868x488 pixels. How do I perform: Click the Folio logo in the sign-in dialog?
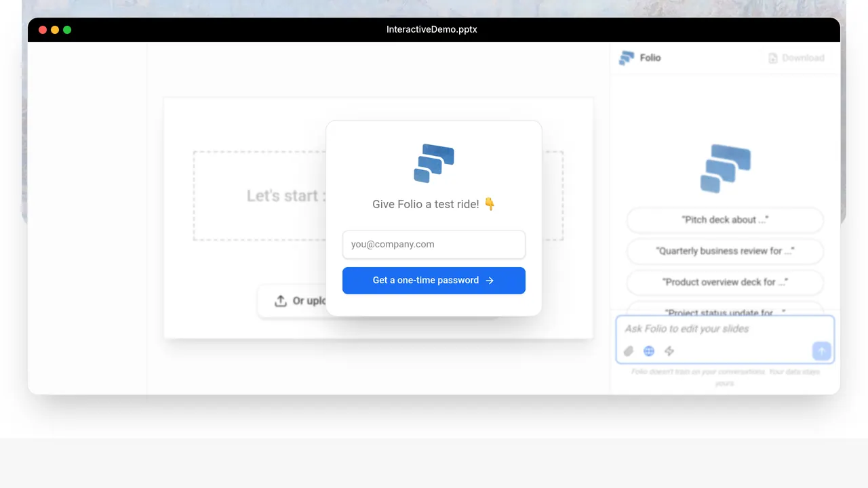pyautogui.click(x=434, y=163)
